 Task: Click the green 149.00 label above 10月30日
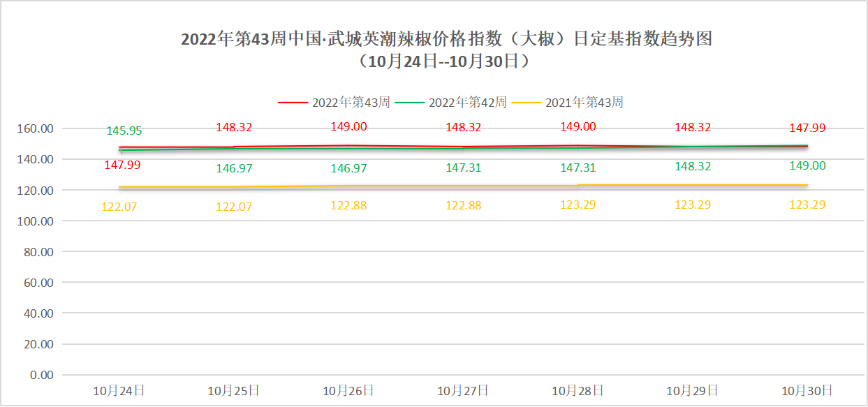point(807,166)
